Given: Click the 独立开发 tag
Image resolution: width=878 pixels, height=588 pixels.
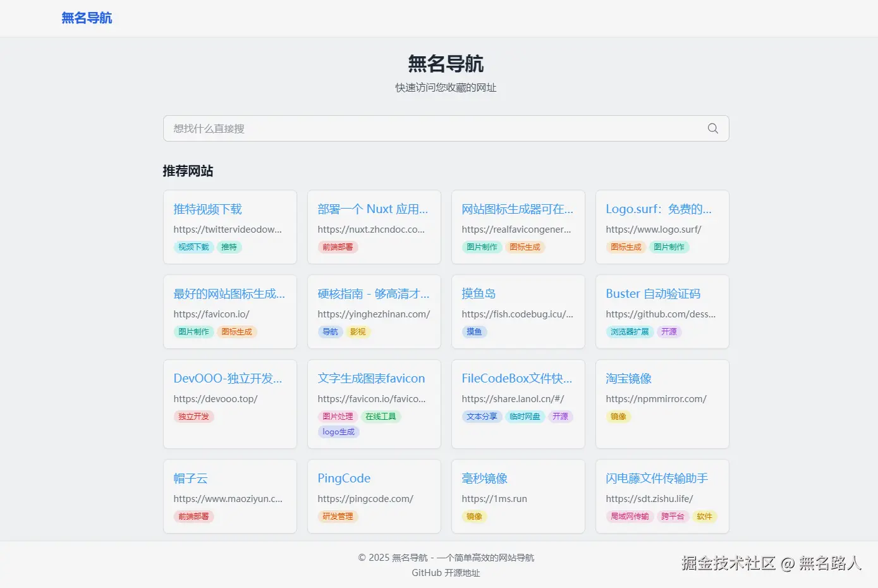Looking at the screenshot, I should [193, 417].
